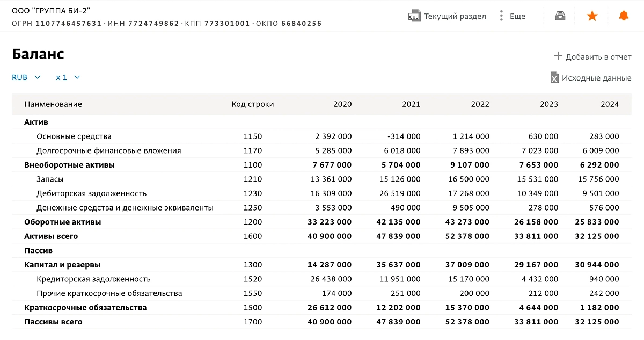Select the 2024 column header
The width and height of the screenshot is (644, 340).
(x=610, y=104)
